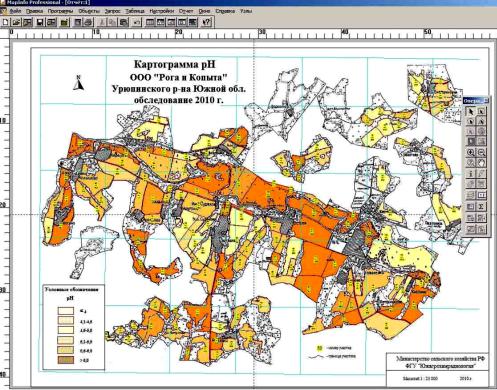Viewport: 497px width, 390px height.
Task: Click the Open Table folder icon
Action: click(x=16, y=22)
